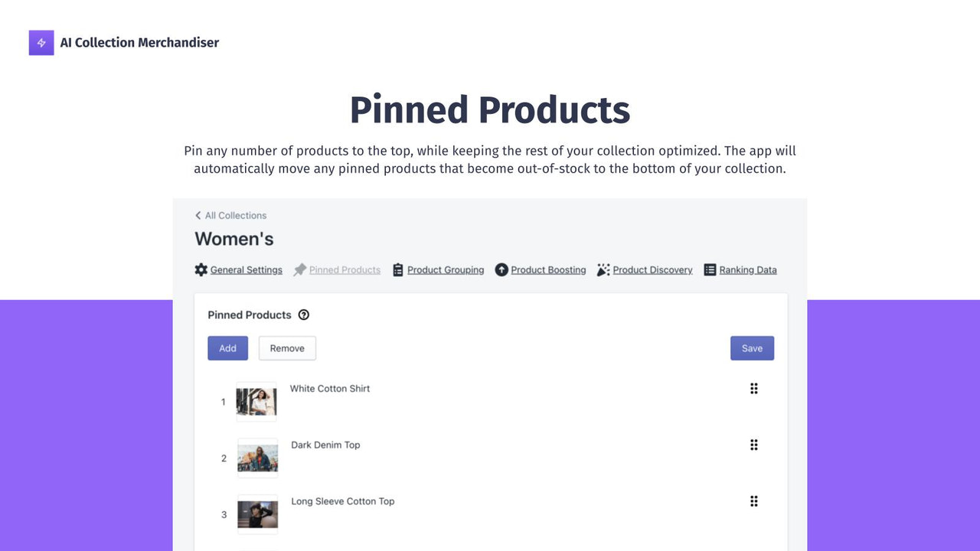Click the Add button
Image resolution: width=980 pixels, height=551 pixels.
pos(227,347)
